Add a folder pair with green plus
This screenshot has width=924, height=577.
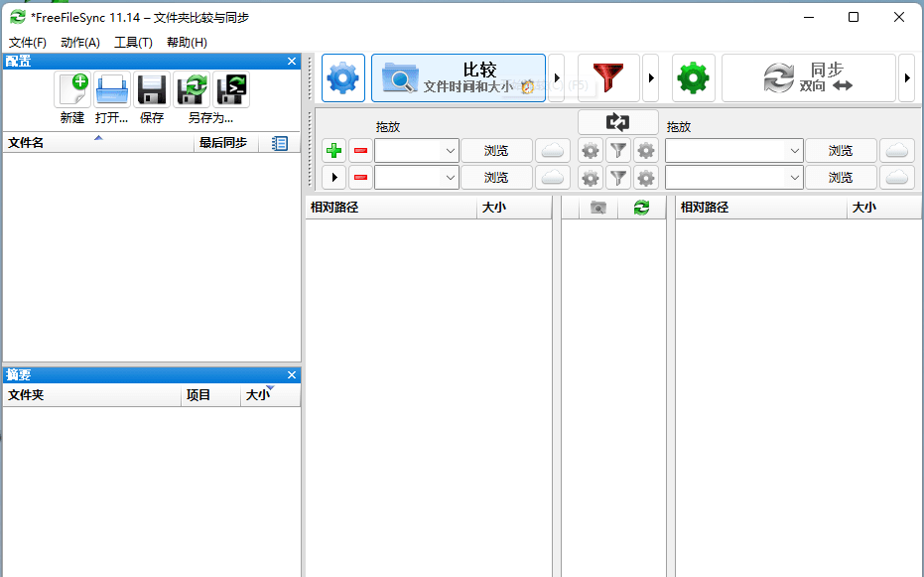pos(334,151)
